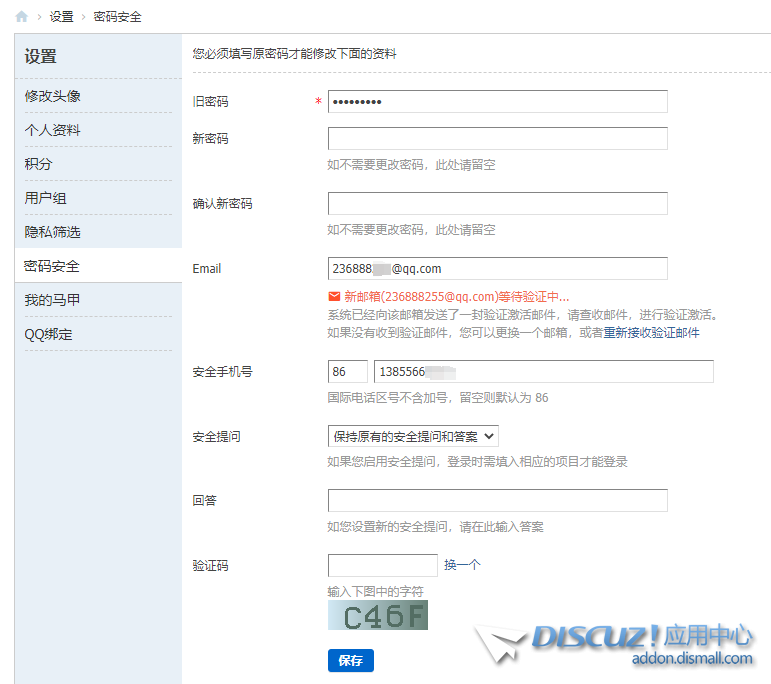Focus the 旧密码 old password field
Screen dimensions: 771x684
[497, 102]
